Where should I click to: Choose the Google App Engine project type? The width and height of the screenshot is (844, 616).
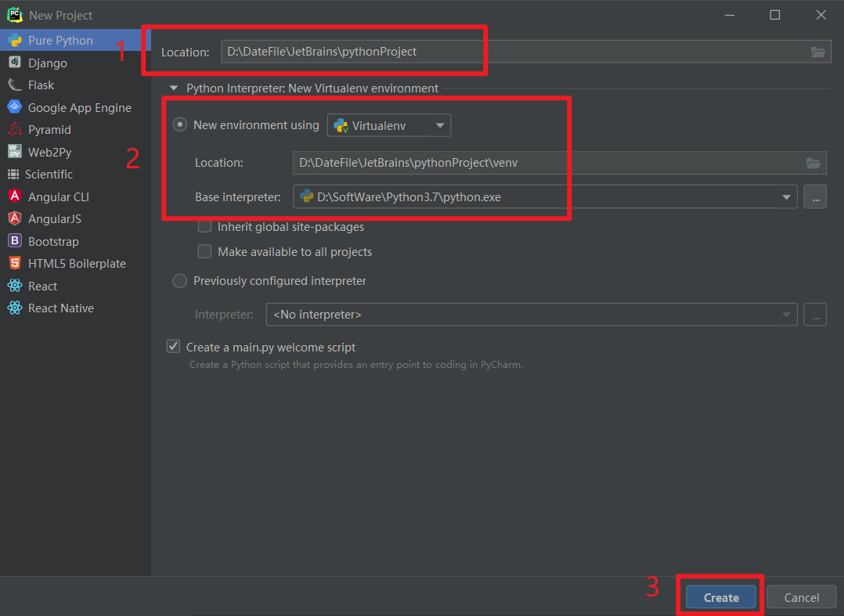click(x=75, y=107)
